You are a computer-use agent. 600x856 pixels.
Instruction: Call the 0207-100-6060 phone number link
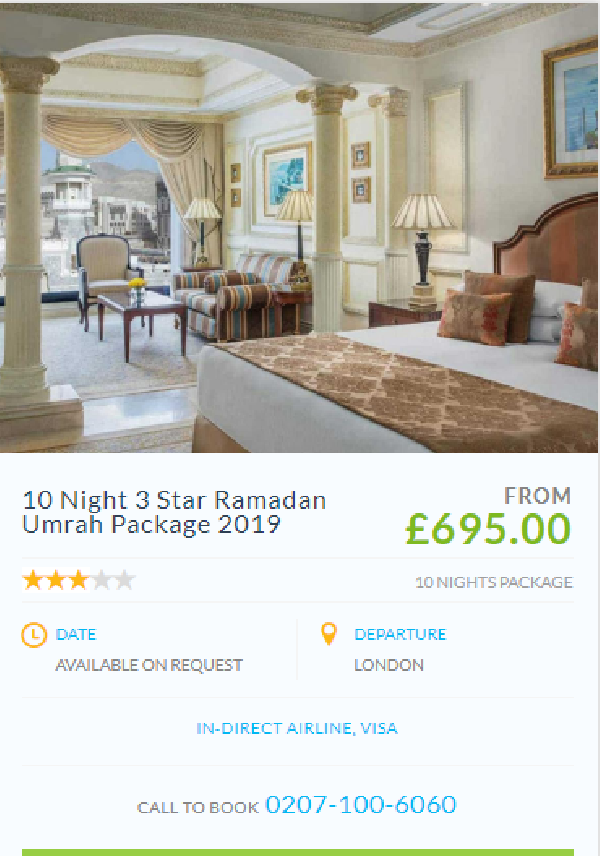361,805
